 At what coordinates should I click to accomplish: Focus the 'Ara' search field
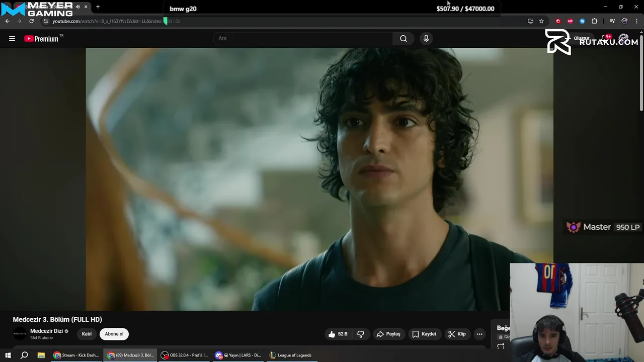304,39
